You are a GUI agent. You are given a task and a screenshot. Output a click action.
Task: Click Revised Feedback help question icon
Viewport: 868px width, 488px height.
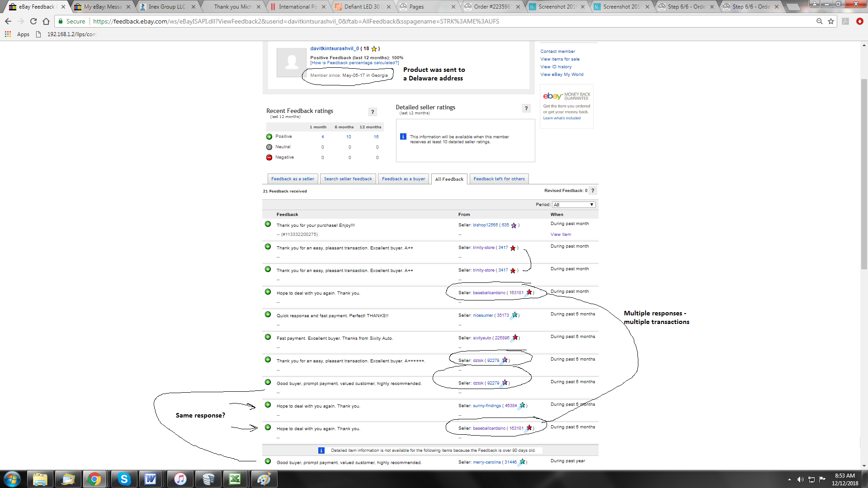point(593,191)
